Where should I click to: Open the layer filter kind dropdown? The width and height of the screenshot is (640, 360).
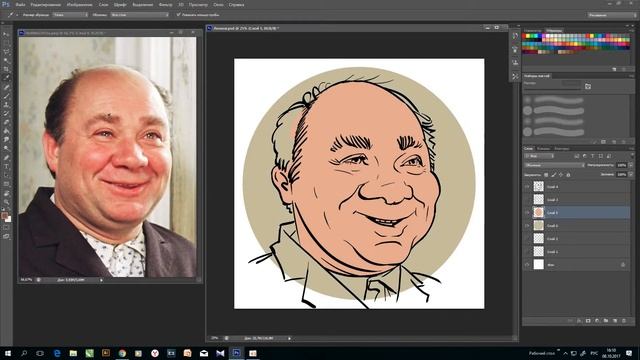[539, 156]
